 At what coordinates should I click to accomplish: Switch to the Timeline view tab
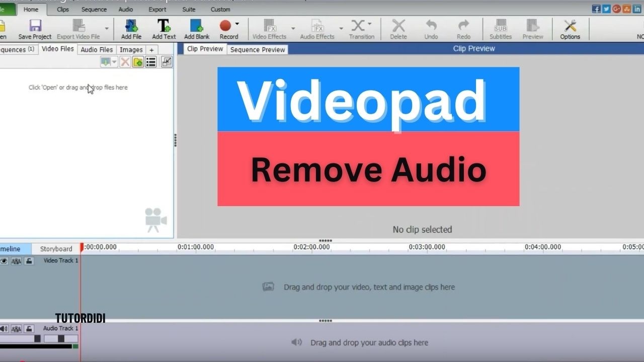coord(16,248)
